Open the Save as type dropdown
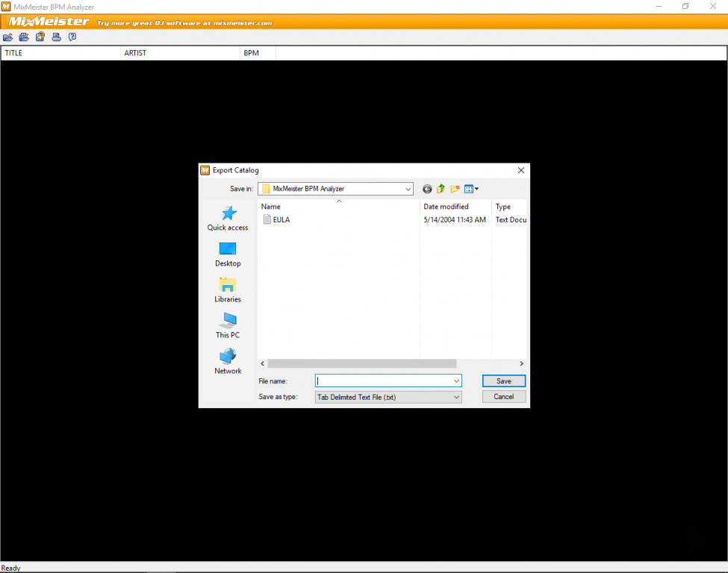 (x=388, y=397)
